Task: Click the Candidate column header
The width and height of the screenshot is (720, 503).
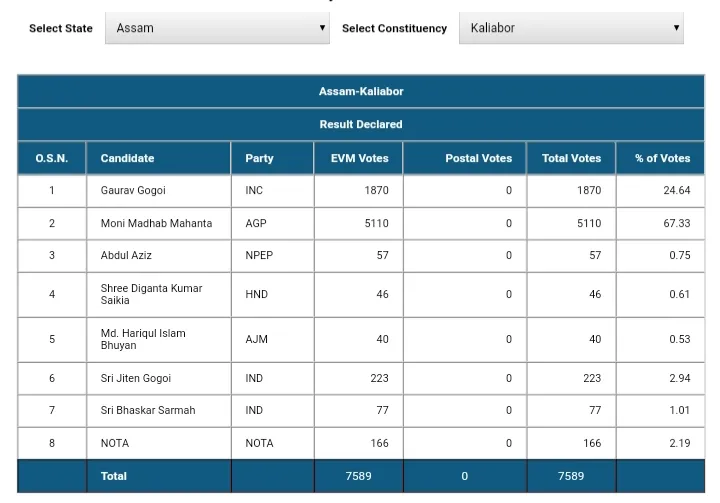Action: pos(127,158)
